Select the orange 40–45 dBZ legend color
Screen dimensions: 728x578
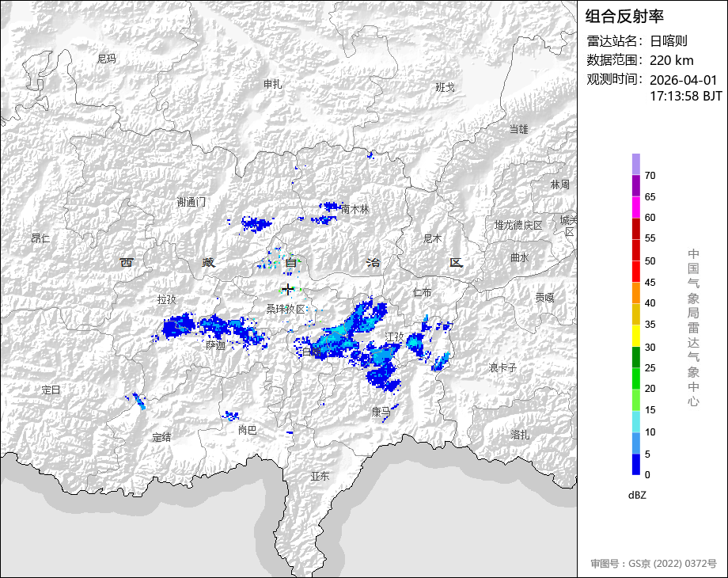(x=635, y=293)
